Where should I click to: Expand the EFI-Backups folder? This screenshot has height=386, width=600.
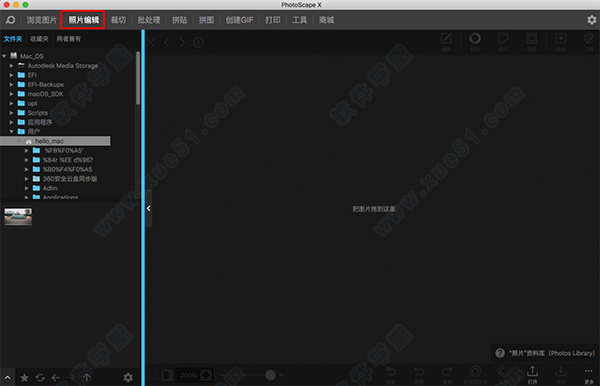click(11, 85)
